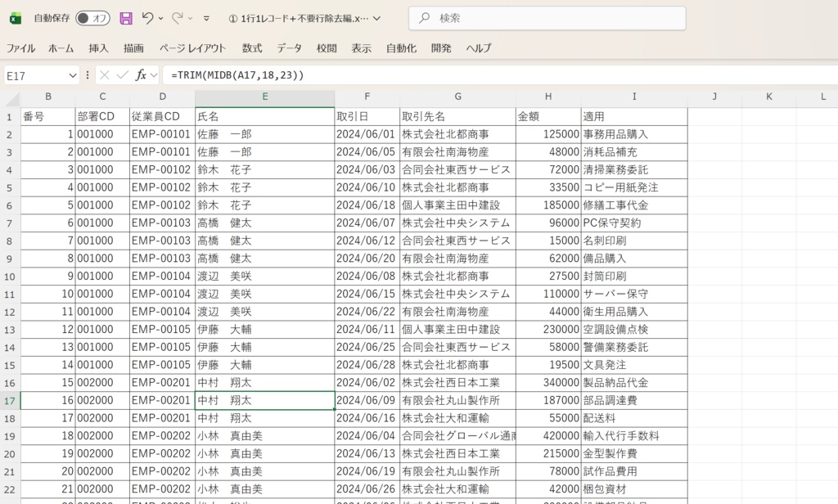Click cell 合同会社グローバル通商 in row 19

point(458,435)
